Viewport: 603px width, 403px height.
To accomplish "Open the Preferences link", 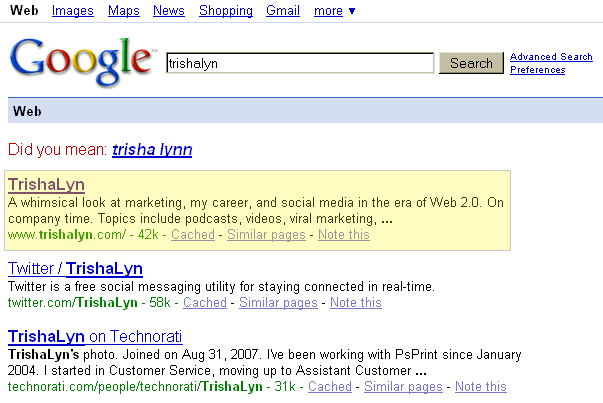I will click(x=537, y=70).
